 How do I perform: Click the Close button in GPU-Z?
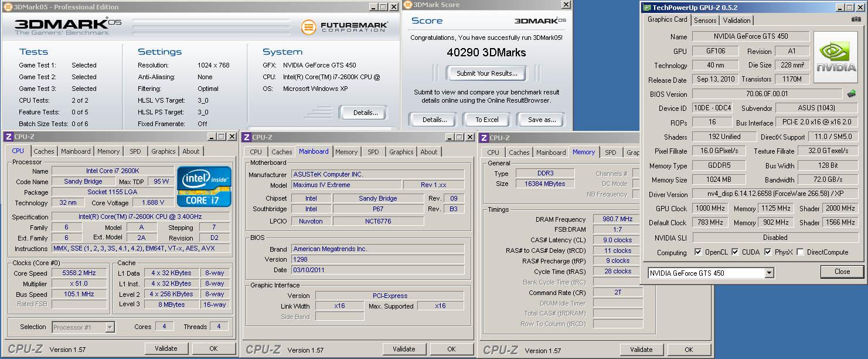(842, 272)
